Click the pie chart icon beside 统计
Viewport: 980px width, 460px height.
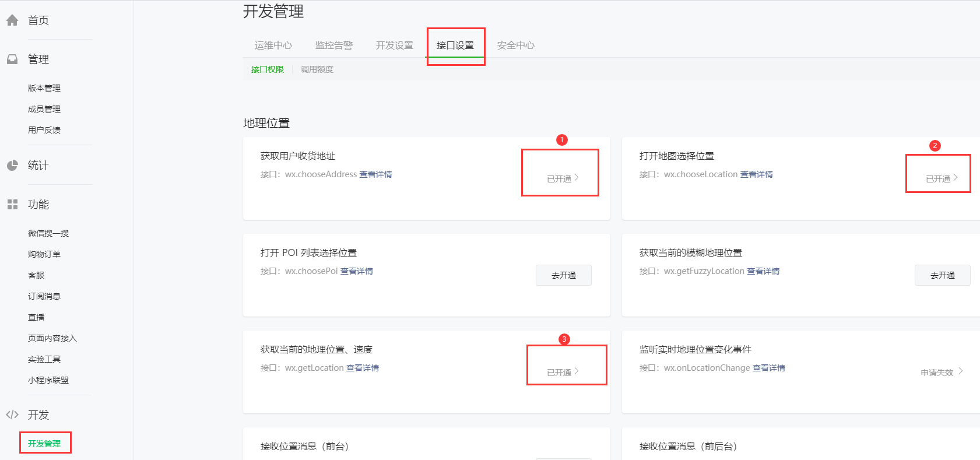[12, 166]
